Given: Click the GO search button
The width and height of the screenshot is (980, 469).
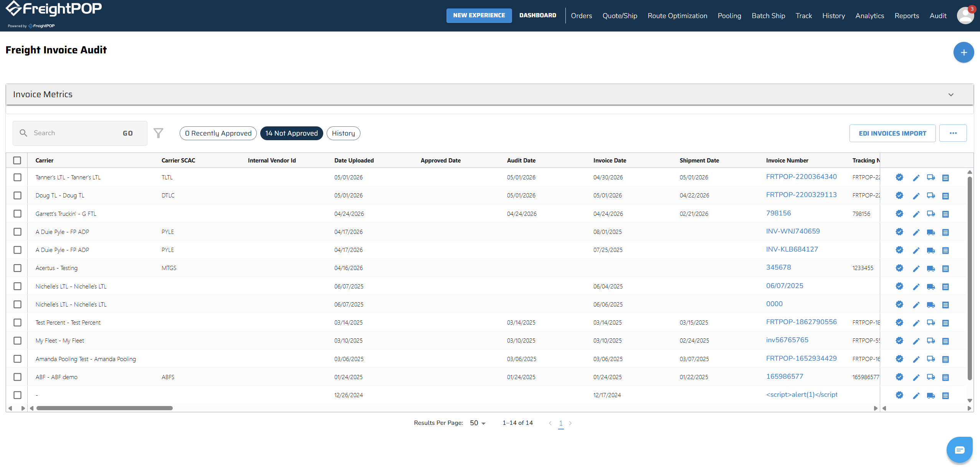Looking at the screenshot, I should pos(128,133).
